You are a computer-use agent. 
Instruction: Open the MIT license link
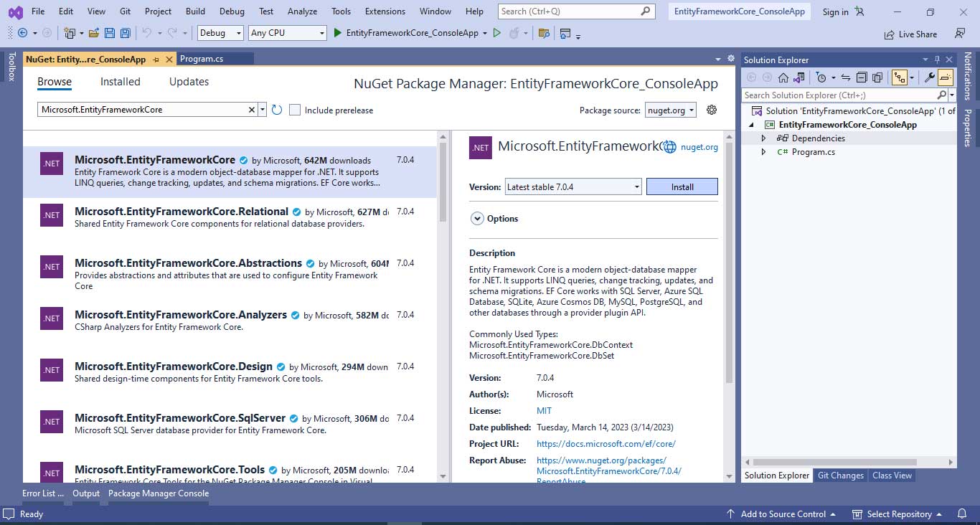pyautogui.click(x=543, y=410)
